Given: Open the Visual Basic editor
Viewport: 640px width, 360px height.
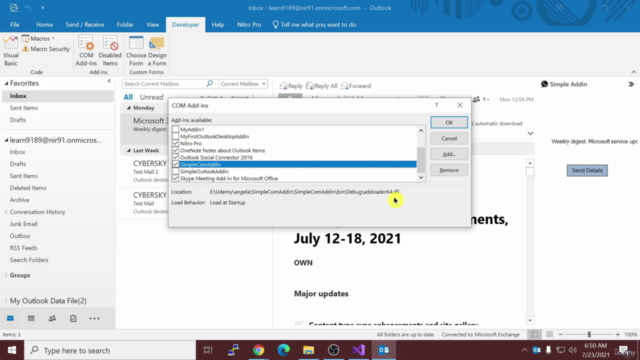Looking at the screenshot, I should [11, 51].
